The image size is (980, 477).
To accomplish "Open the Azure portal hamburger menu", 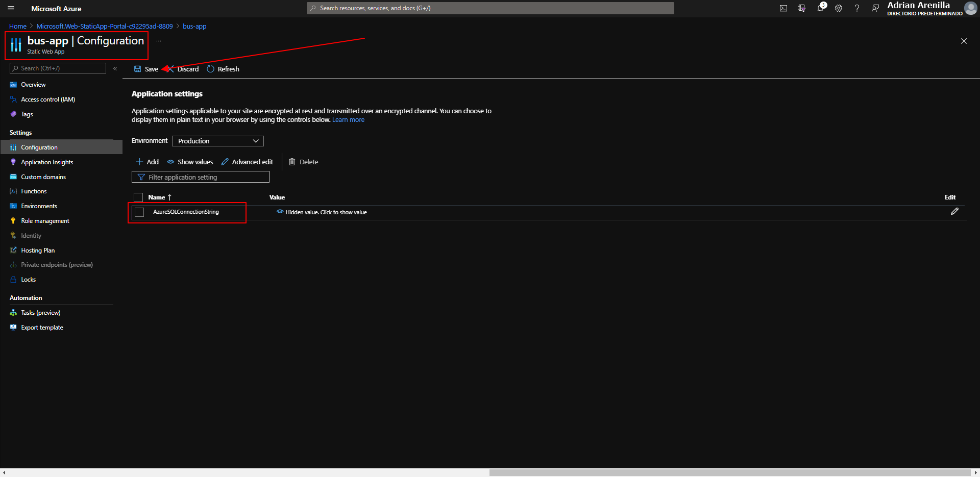I will click(11, 8).
